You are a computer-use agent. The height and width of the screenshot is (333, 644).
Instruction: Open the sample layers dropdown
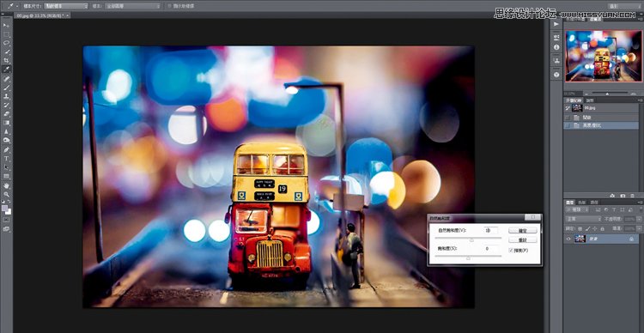(x=132, y=6)
